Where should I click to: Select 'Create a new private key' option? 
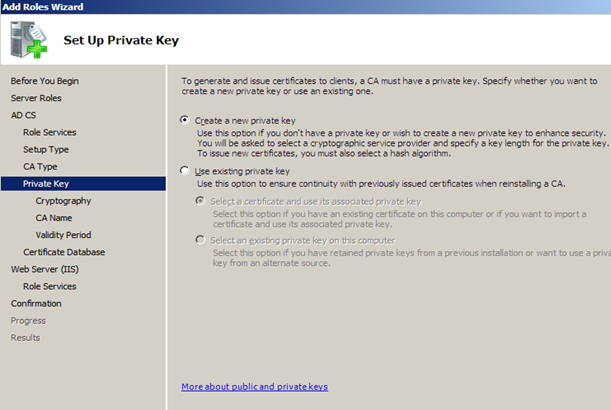(x=185, y=119)
